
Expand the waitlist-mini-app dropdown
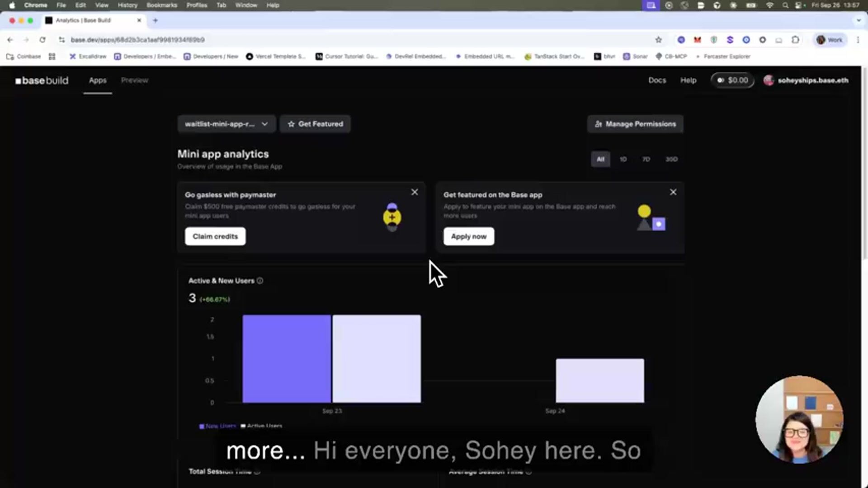226,124
